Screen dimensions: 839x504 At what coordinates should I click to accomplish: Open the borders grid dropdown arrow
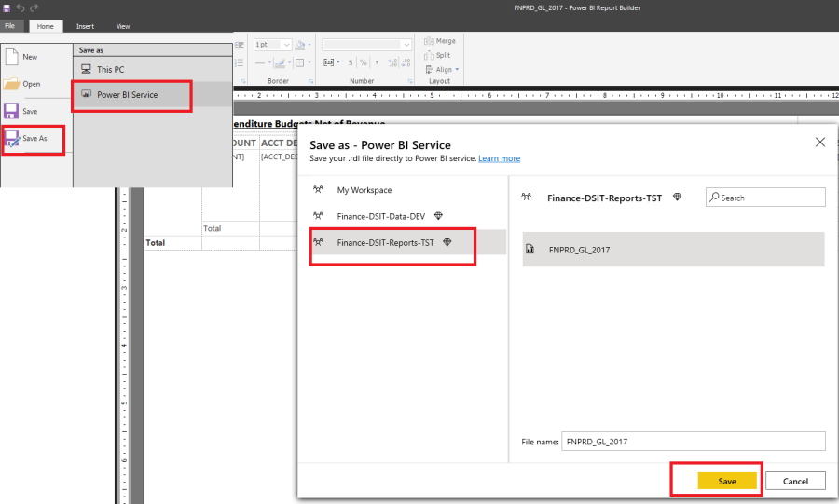pyautogui.click(x=309, y=63)
